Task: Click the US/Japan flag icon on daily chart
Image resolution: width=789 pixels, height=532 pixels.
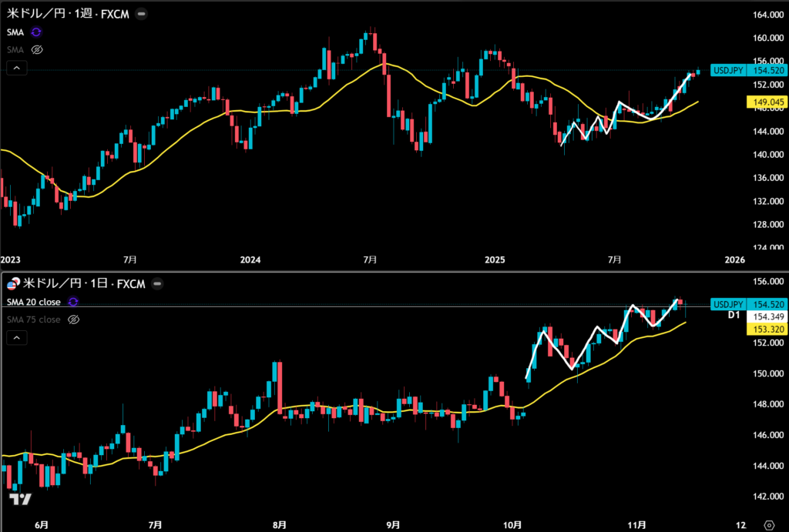Action: 12,284
